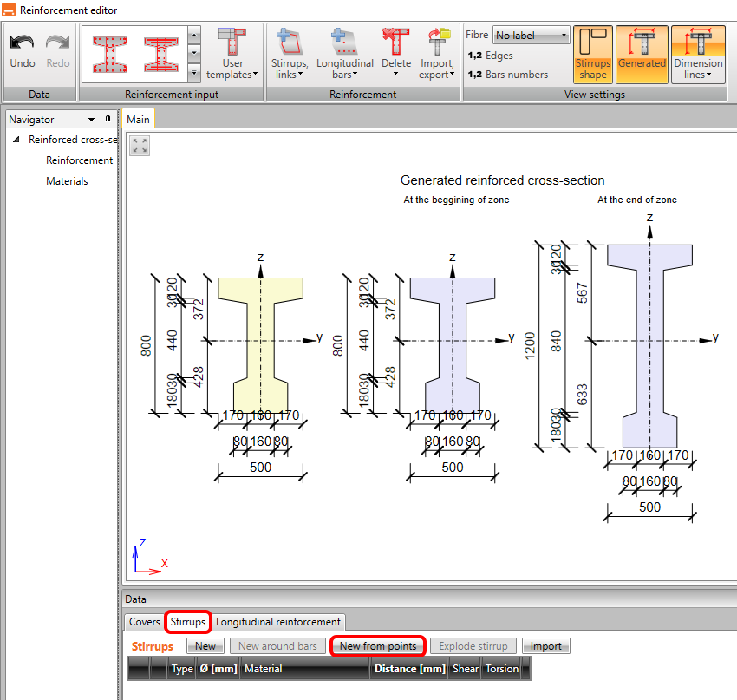Click the Delete reinforcement icon
Viewport: 737px width, 700px height.
tap(396, 54)
